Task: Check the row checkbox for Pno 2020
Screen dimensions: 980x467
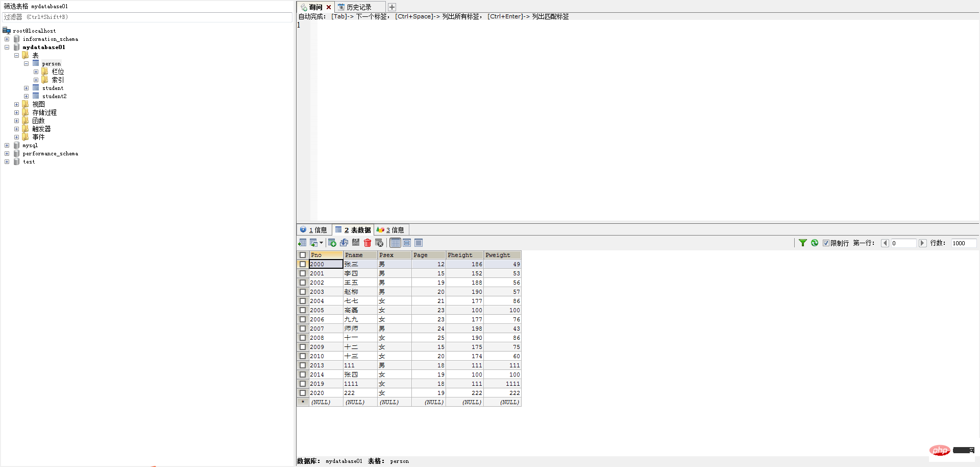Action: click(x=303, y=393)
